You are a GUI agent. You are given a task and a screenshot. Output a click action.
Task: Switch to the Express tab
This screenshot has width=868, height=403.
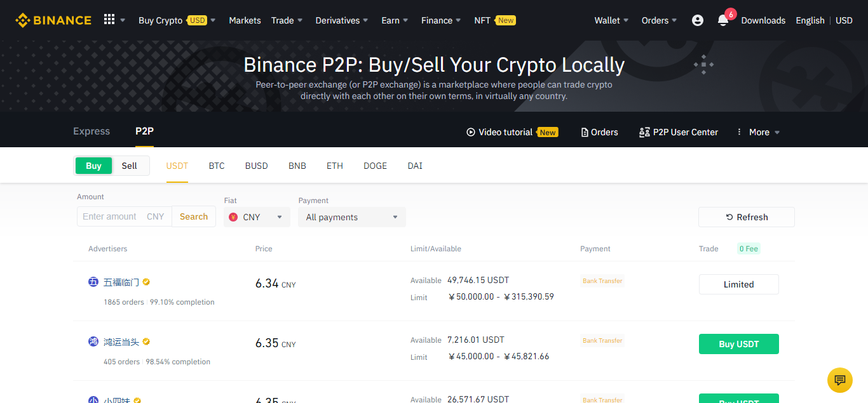coord(92,131)
